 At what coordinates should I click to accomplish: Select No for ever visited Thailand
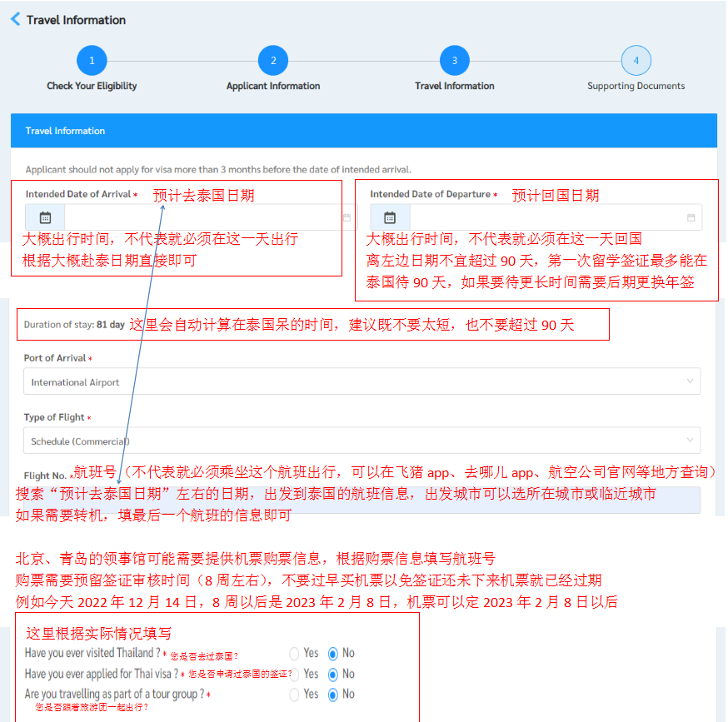pos(333,654)
